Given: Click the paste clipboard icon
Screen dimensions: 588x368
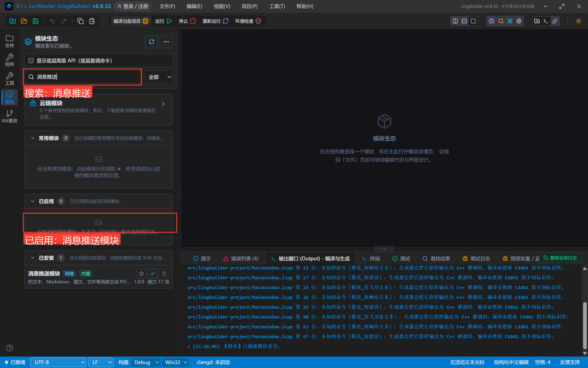Looking at the screenshot, I should pyautogui.click(x=92, y=21).
